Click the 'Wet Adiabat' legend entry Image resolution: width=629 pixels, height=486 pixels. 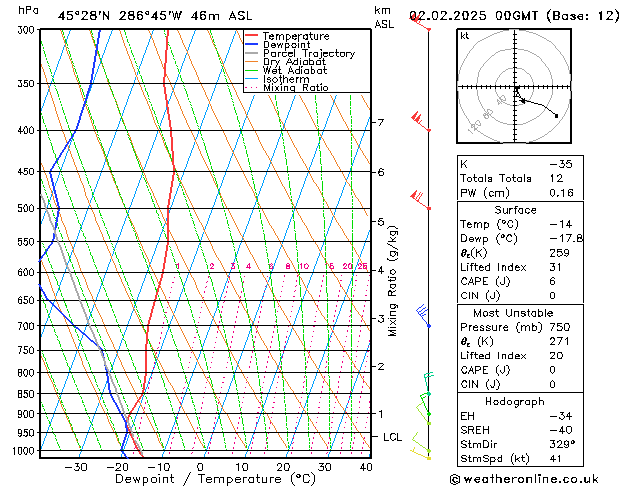[x=286, y=71]
